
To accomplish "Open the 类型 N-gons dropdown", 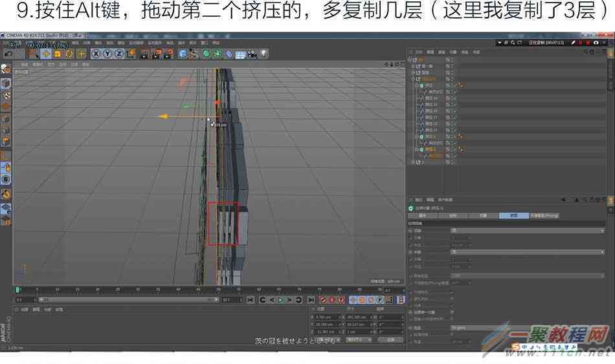I will click(x=527, y=328).
